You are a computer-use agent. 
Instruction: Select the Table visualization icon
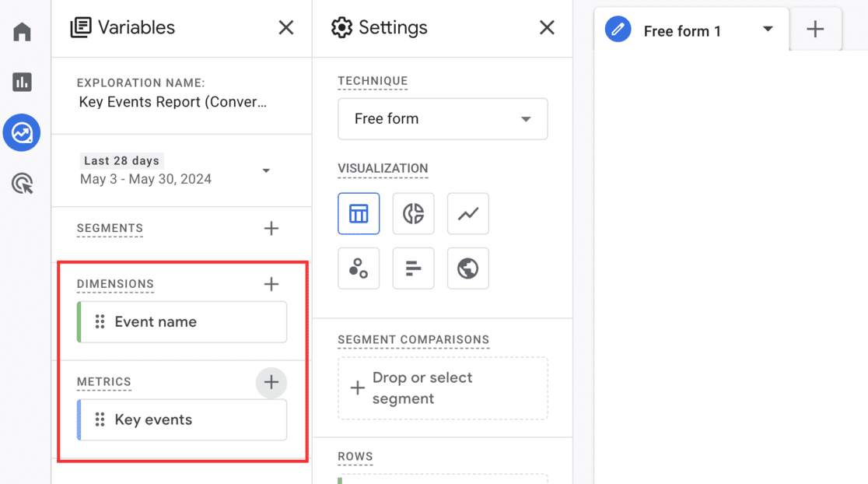click(x=359, y=214)
